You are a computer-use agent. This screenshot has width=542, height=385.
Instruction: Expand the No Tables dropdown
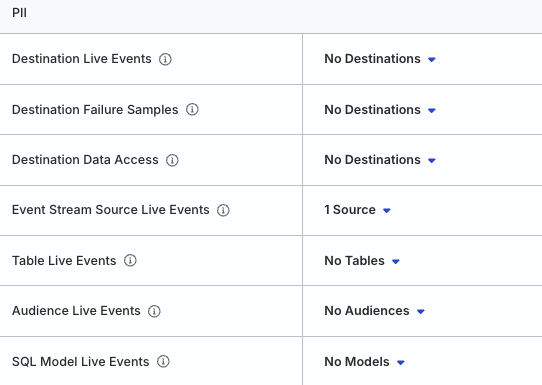pos(362,261)
